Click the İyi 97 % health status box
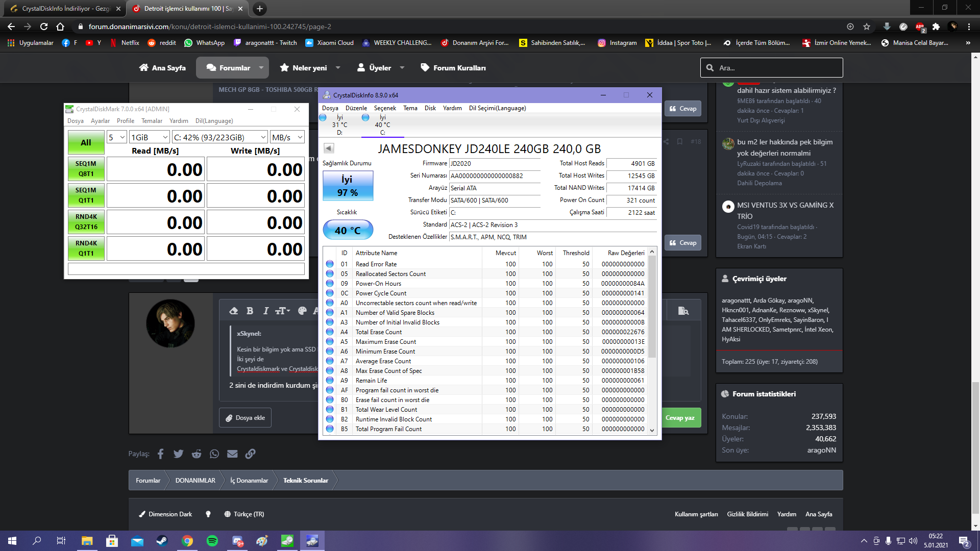This screenshot has height=551, width=980. point(348,186)
